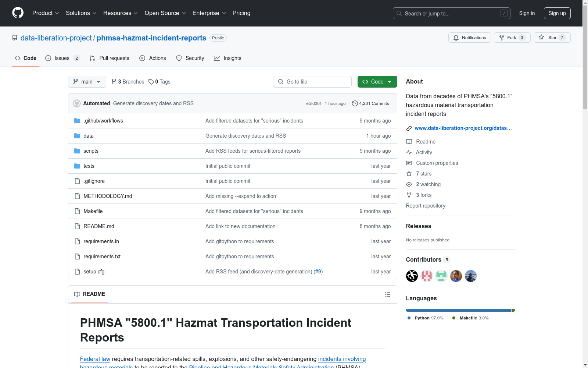Switch to the Issues tab

click(x=62, y=58)
